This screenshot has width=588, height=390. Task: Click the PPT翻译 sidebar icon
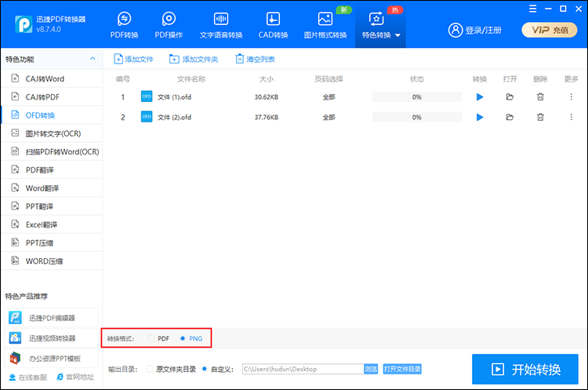coord(15,206)
